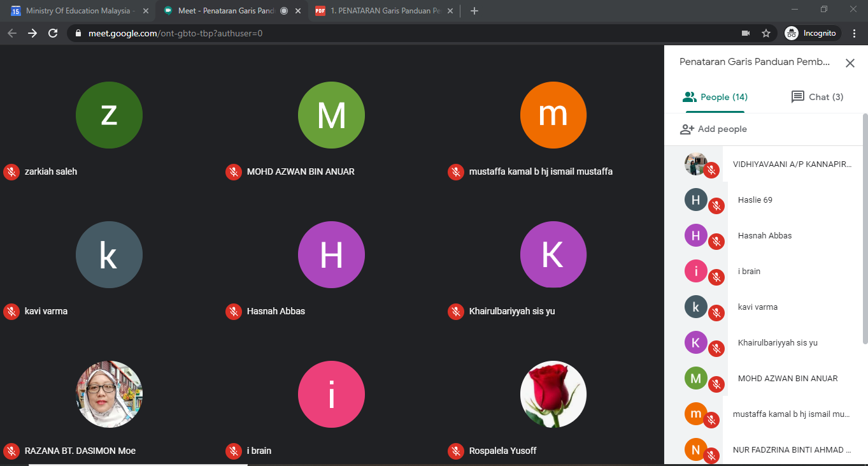The image size is (868, 466).
Task: Click muted mic icon by Hasnah Abbas tile
Action: point(234,311)
